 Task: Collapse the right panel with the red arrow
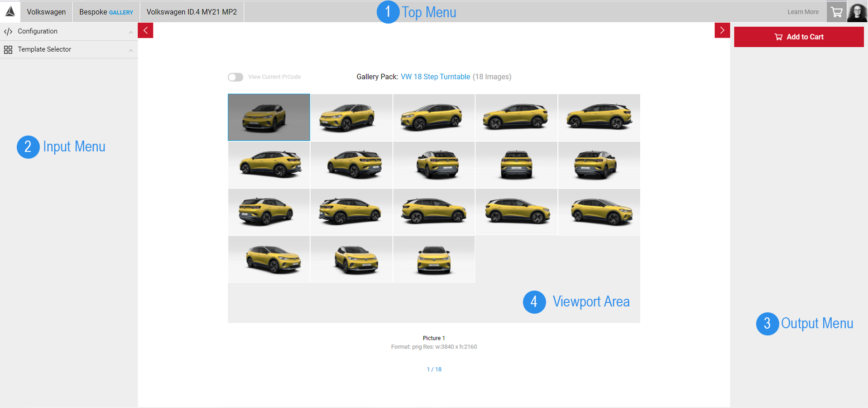[722, 30]
